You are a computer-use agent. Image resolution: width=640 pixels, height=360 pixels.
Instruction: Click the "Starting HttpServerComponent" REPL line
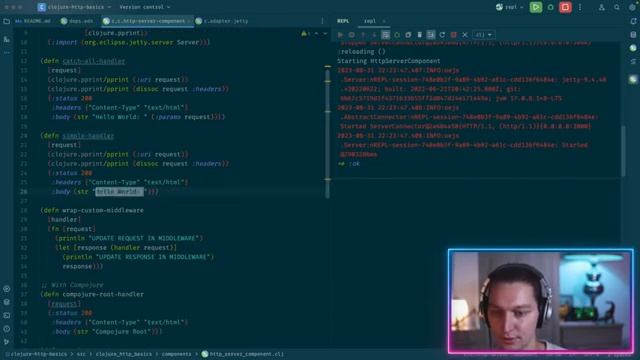pos(389,61)
